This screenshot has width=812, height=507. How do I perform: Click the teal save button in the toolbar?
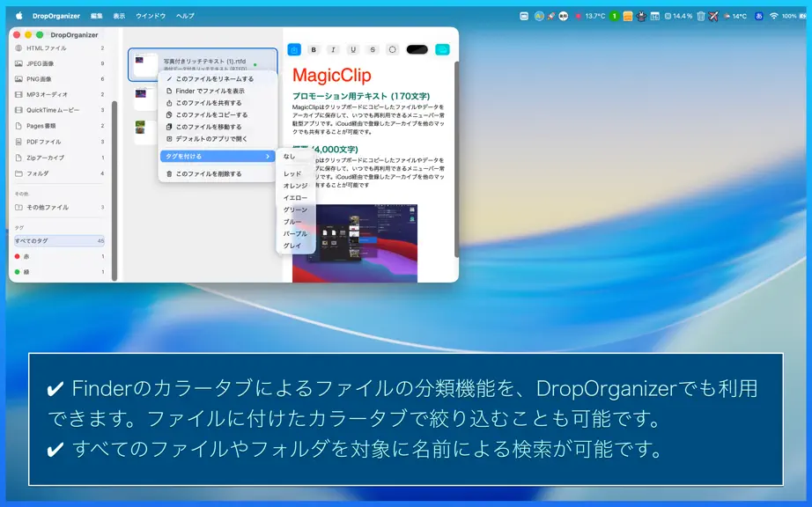pos(442,49)
